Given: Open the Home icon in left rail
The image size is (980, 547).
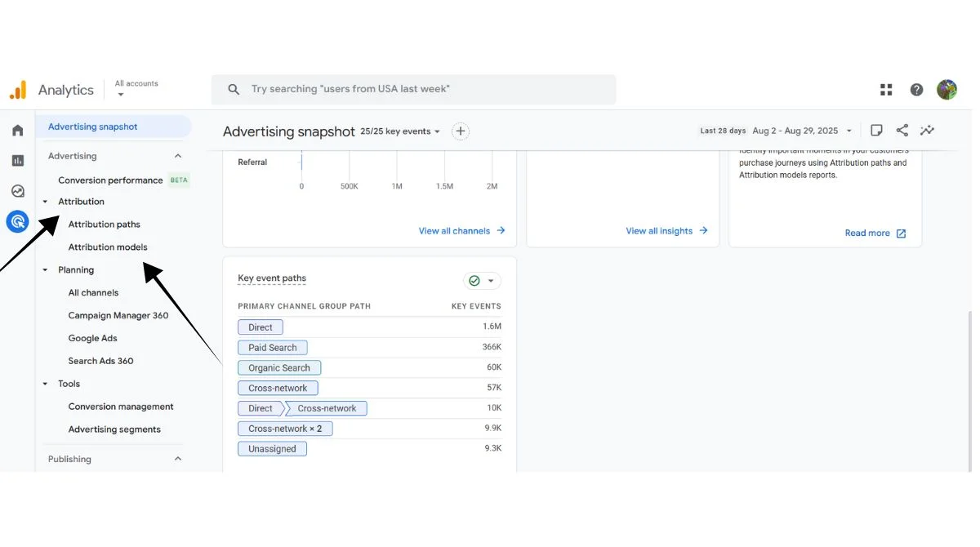Looking at the screenshot, I should tap(18, 130).
